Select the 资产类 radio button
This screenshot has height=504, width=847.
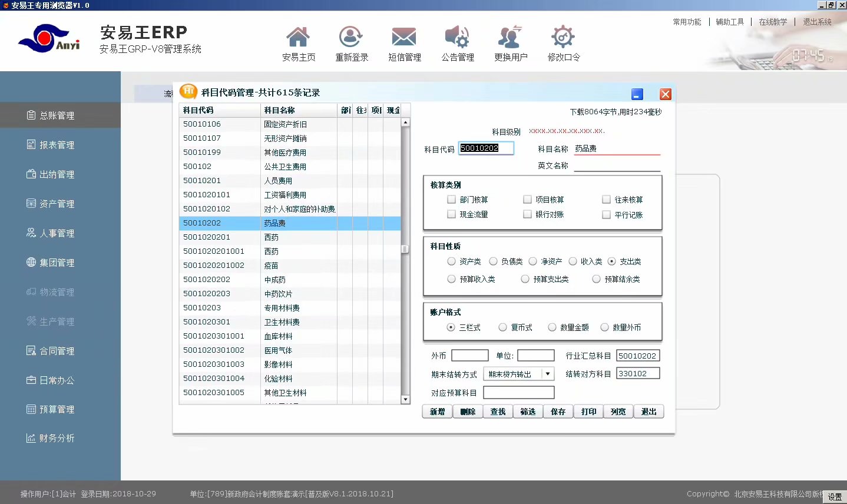coord(451,261)
